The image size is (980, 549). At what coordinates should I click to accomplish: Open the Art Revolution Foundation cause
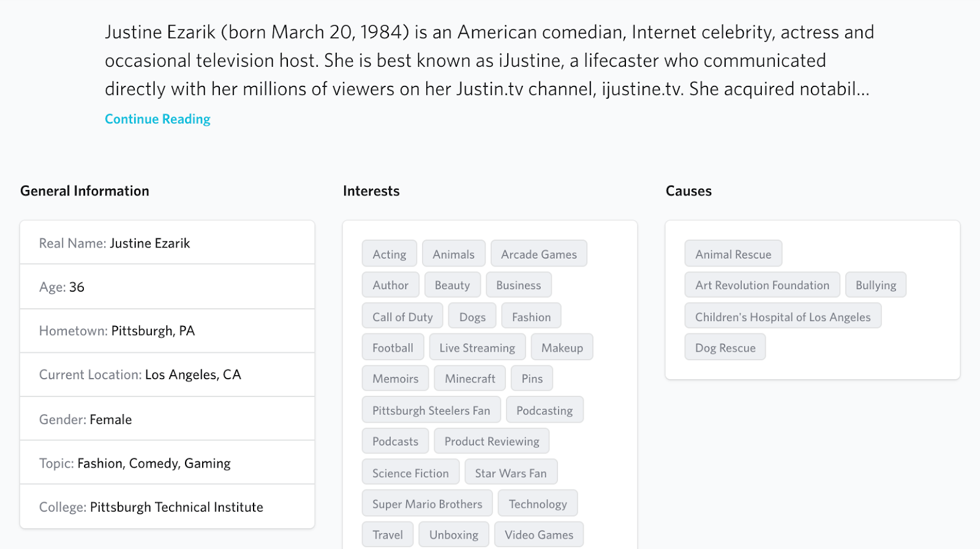(x=762, y=285)
